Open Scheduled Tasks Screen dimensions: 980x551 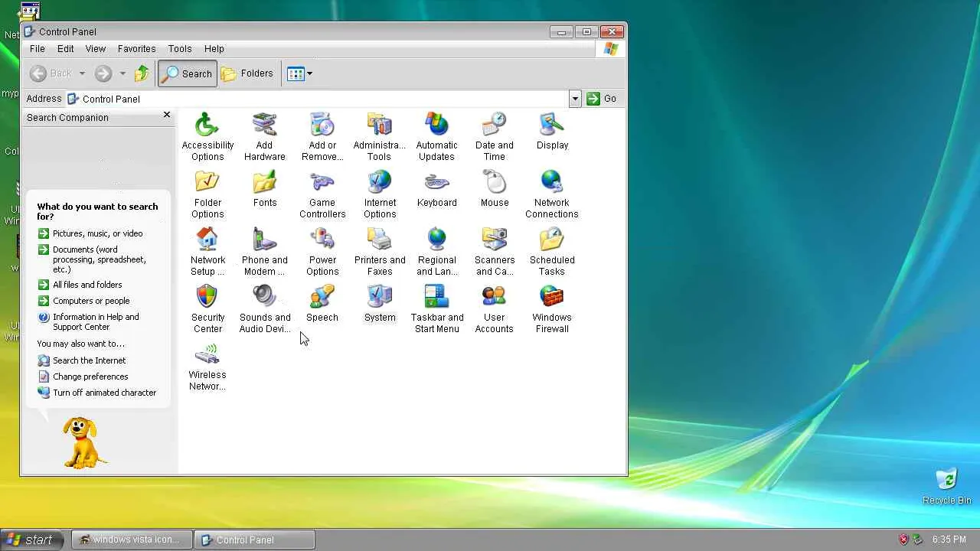[x=552, y=251]
